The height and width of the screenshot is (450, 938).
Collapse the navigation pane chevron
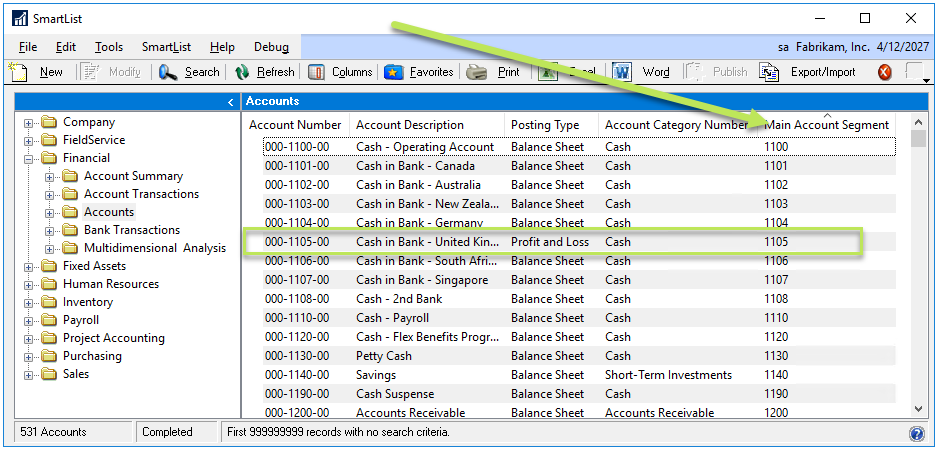231,102
